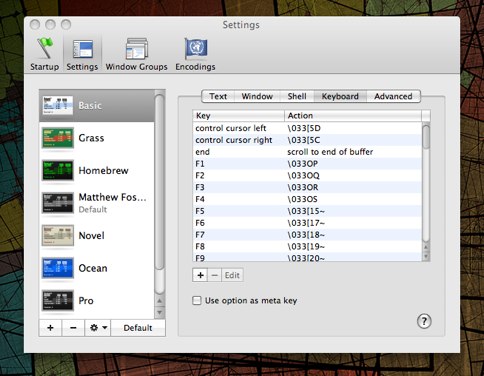Select the control cursor left row

tap(307, 128)
